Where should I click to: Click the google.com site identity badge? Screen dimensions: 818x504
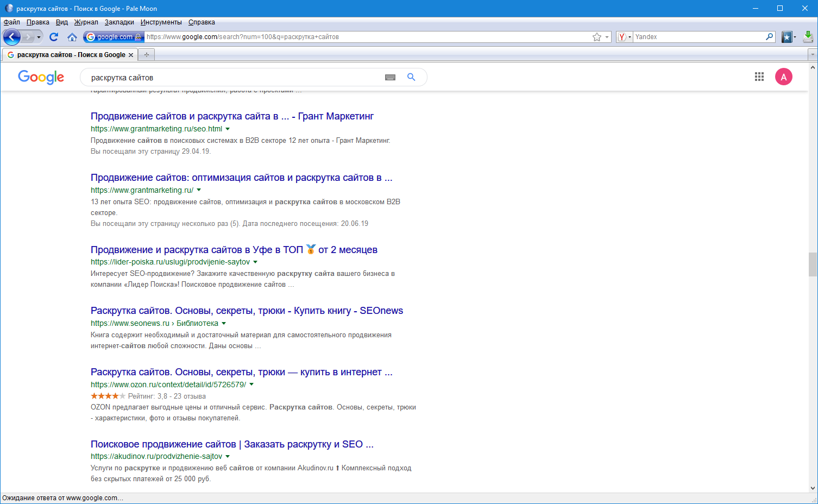(x=114, y=37)
